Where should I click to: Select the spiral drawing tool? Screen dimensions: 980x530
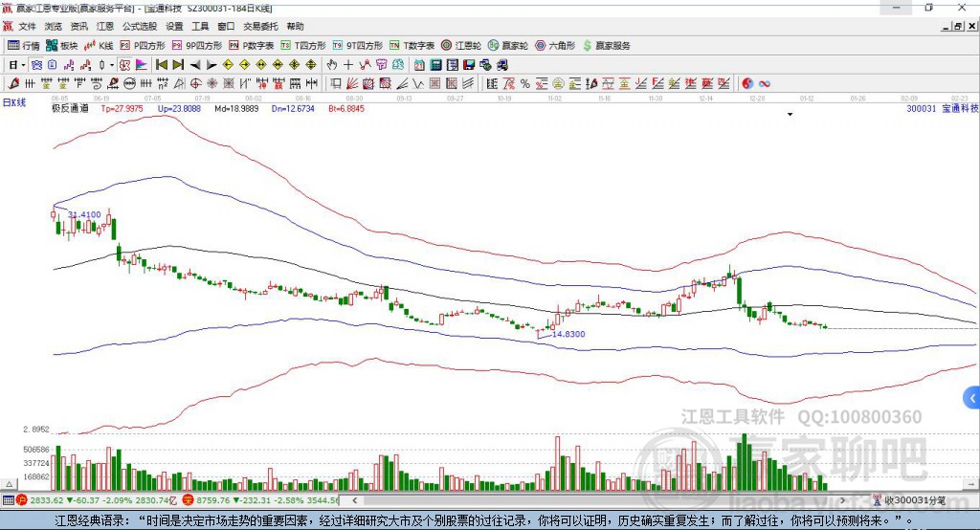click(x=96, y=84)
